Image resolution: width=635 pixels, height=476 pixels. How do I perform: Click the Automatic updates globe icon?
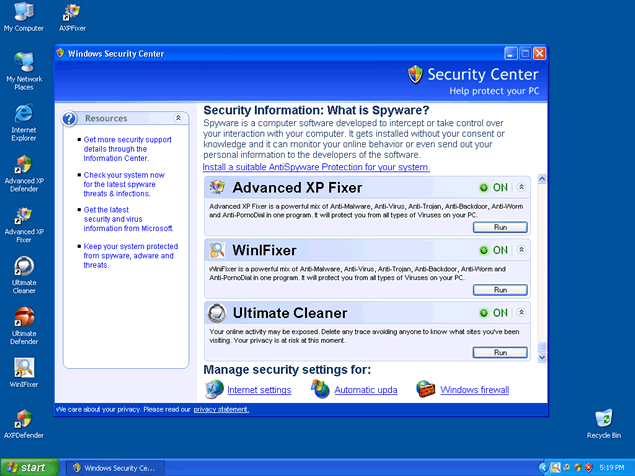pyautogui.click(x=320, y=389)
